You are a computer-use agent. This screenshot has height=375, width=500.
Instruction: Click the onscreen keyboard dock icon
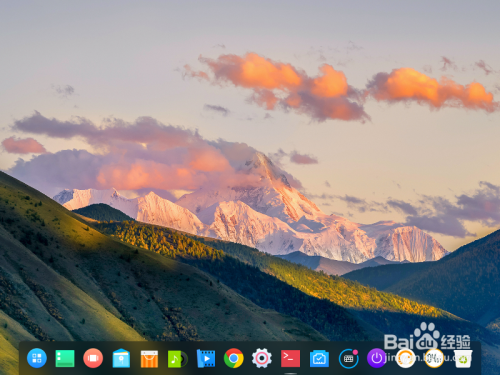coord(349,358)
